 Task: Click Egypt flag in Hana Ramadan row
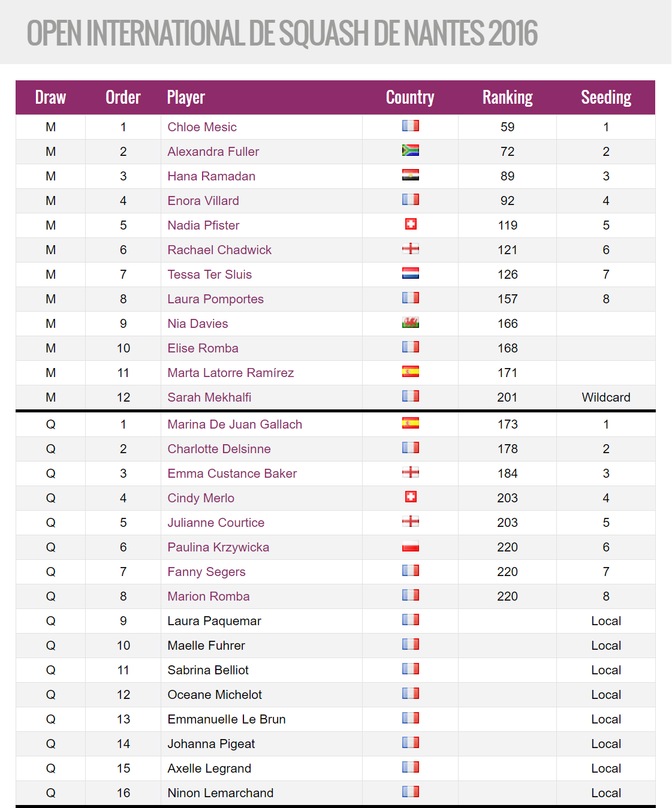point(411,175)
